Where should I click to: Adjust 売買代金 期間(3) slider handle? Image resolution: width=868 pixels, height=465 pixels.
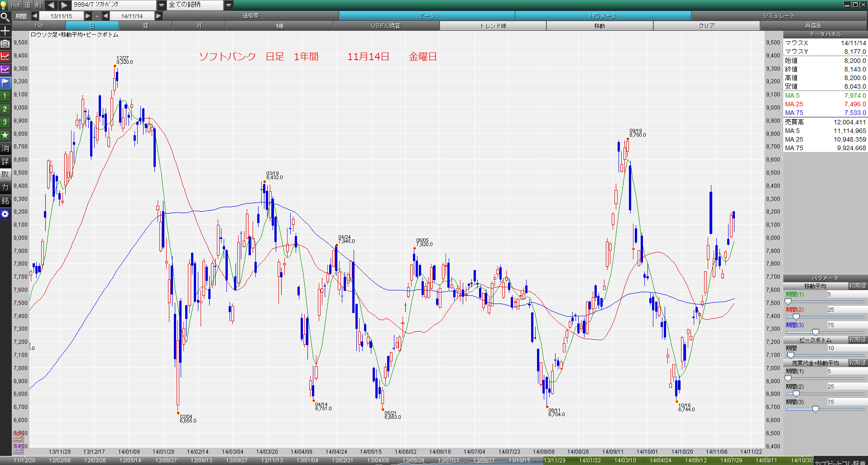coord(815,409)
